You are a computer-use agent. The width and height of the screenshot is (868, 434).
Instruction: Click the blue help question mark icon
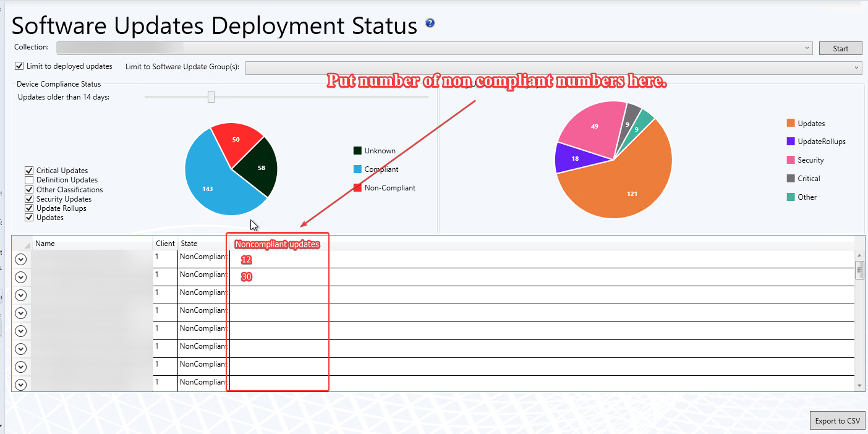tap(430, 23)
